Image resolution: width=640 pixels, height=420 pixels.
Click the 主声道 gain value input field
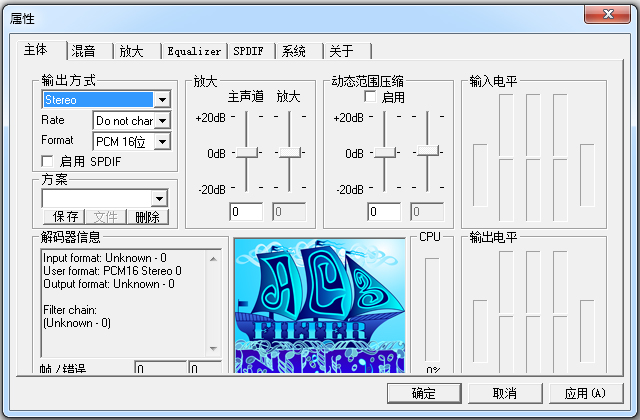246,211
